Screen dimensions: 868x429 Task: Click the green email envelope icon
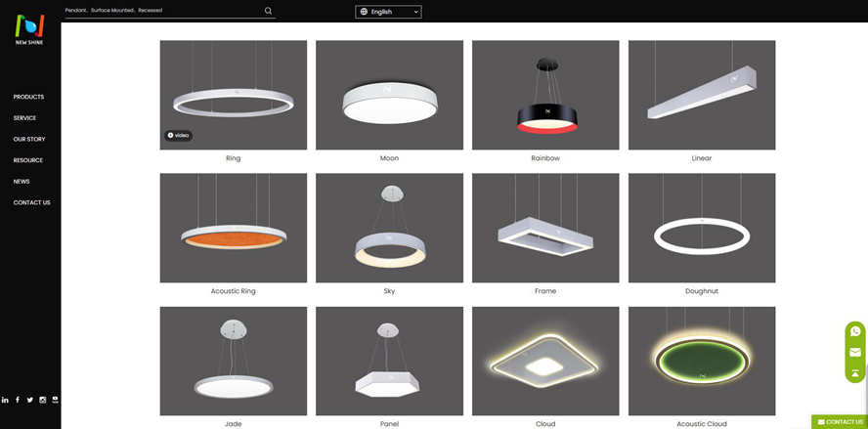point(855,352)
